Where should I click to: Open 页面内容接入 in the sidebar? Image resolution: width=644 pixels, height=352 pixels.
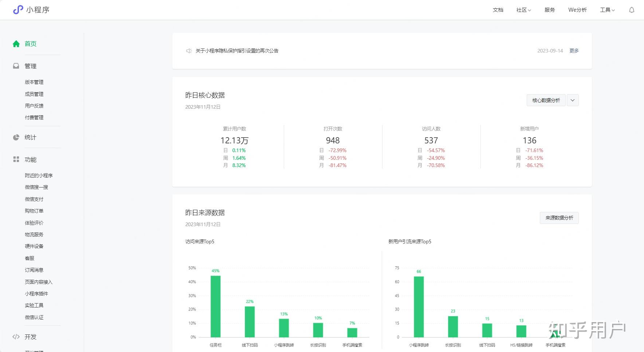[39, 282]
